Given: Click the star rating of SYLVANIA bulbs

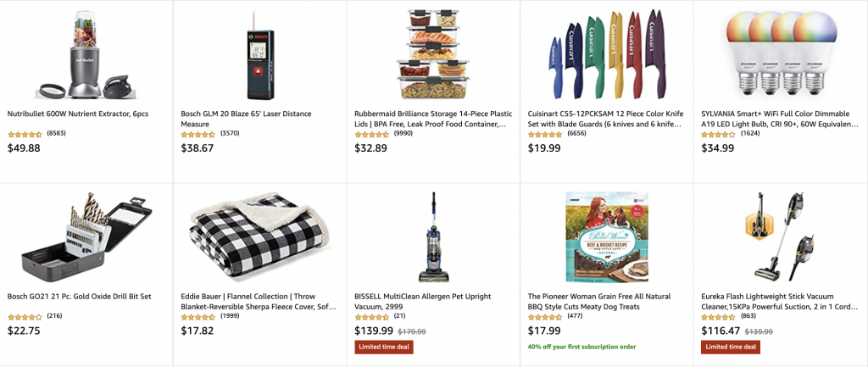Looking at the screenshot, I should [x=719, y=135].
